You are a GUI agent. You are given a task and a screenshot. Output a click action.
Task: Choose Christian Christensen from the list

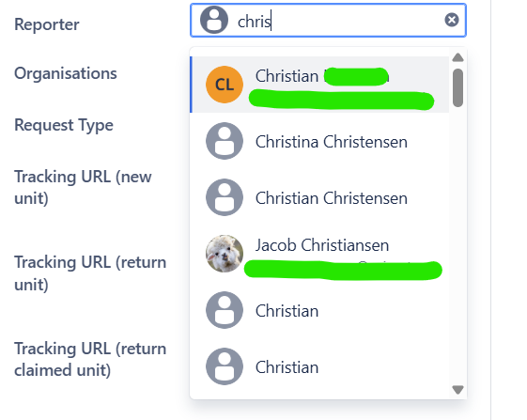click(319, 197)
